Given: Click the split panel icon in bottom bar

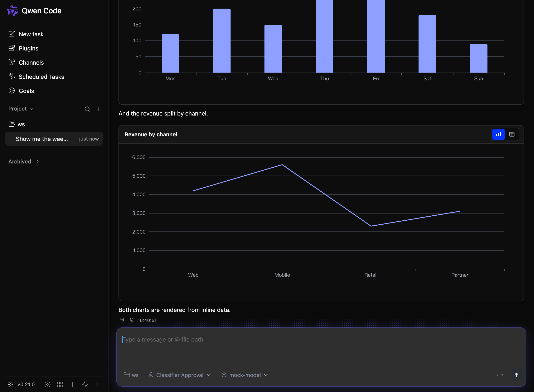Looking at the screenshot, I should click(73, 384).
